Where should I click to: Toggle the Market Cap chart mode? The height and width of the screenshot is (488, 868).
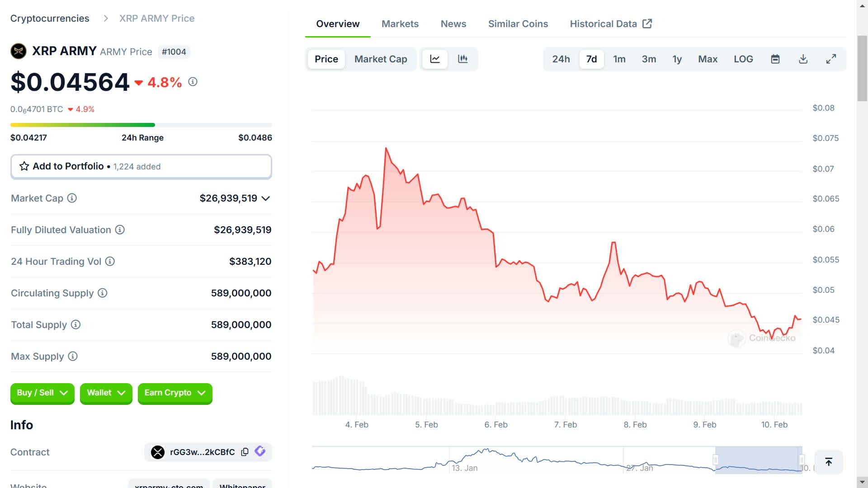(381, 59)
